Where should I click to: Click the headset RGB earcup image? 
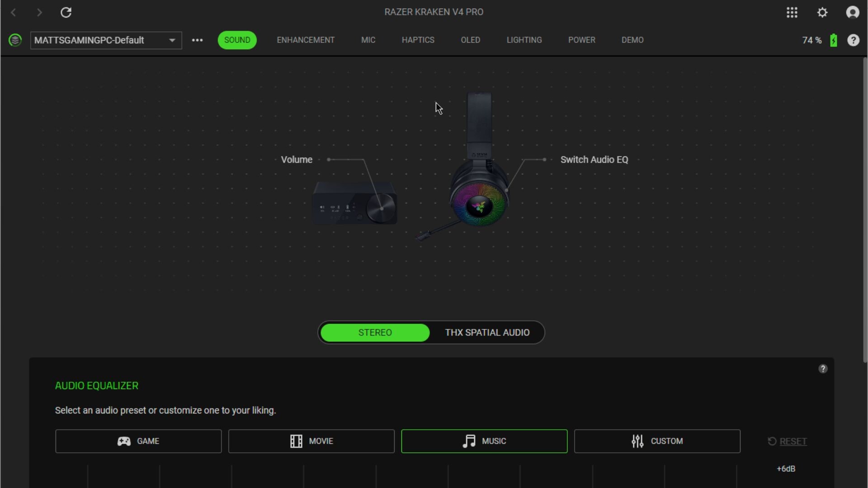coord(479,205)
